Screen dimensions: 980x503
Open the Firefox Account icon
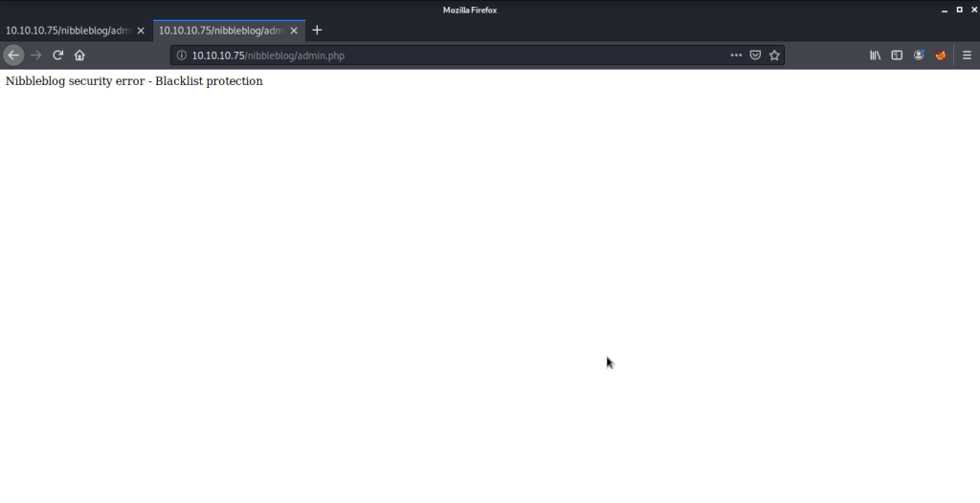pyautogui.click(x=919, y=55)
